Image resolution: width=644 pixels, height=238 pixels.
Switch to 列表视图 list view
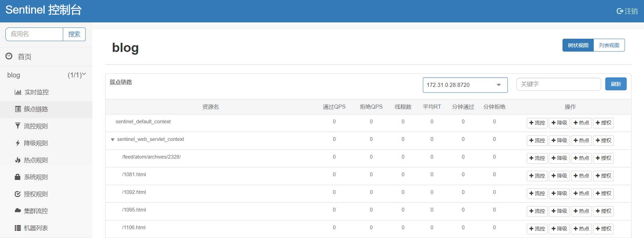[x=609, y=45]
